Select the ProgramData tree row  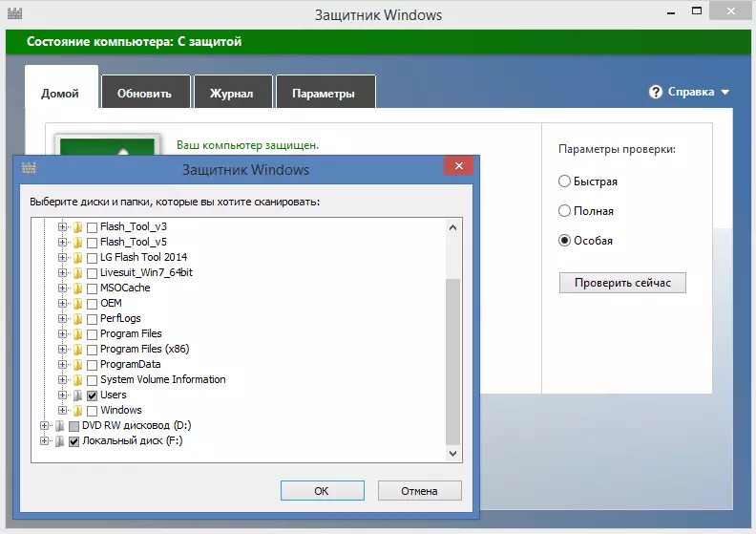(130, 364)
